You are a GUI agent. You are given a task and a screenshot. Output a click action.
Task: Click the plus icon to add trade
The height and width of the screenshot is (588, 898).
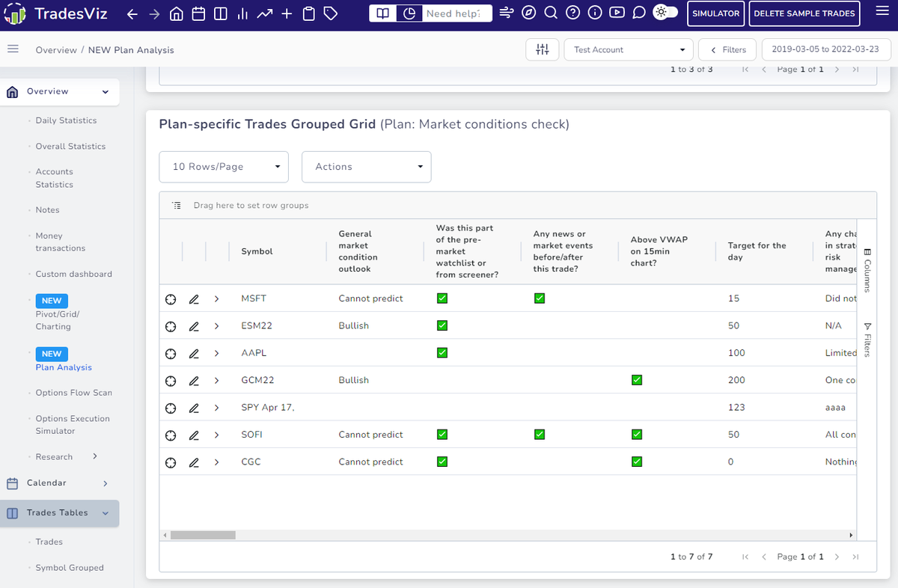(287, 13)
